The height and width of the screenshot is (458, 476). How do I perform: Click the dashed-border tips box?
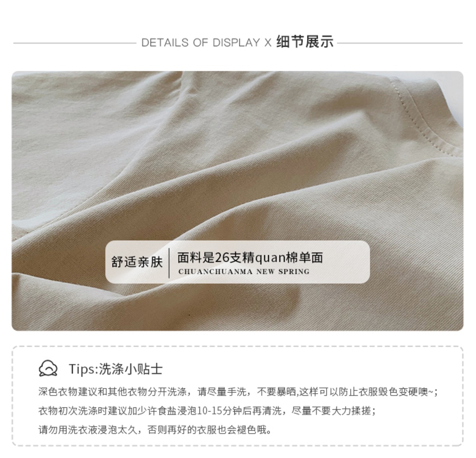click(238, 396)
